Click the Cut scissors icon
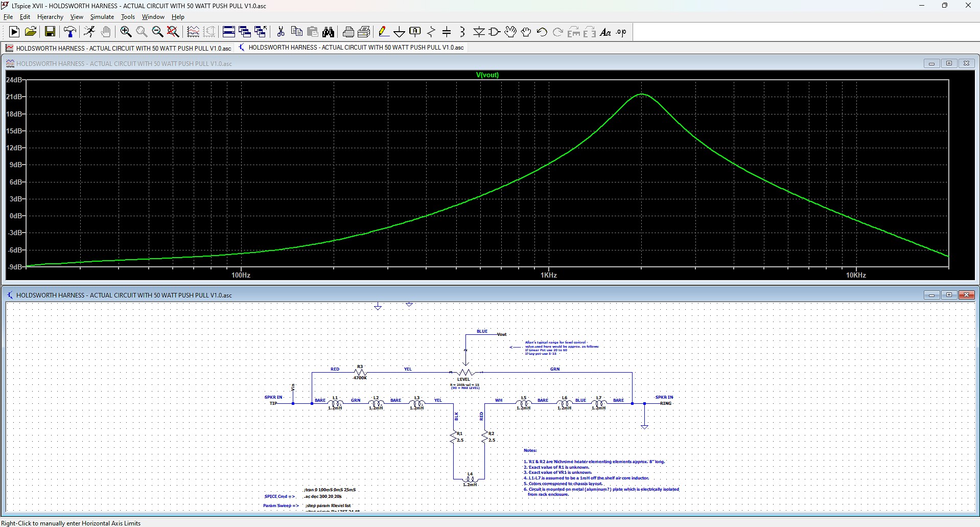Image resolution: width=980 pixels, height=527 pixels. 281,32
